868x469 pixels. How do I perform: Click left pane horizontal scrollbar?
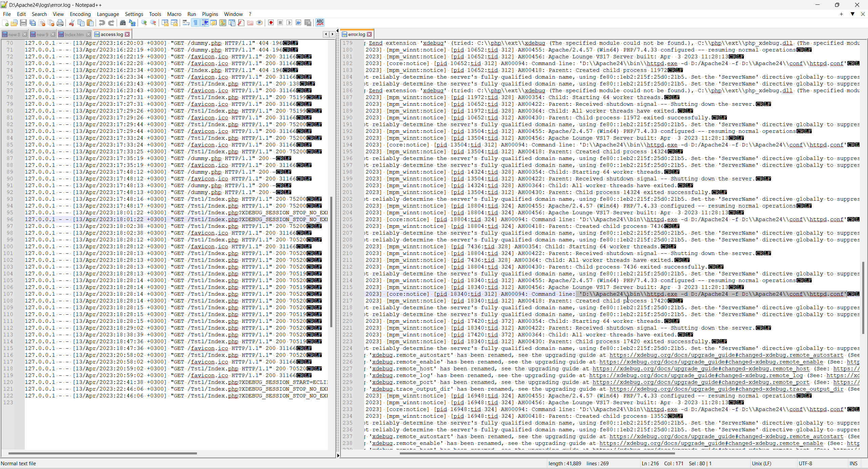point(102,453)
